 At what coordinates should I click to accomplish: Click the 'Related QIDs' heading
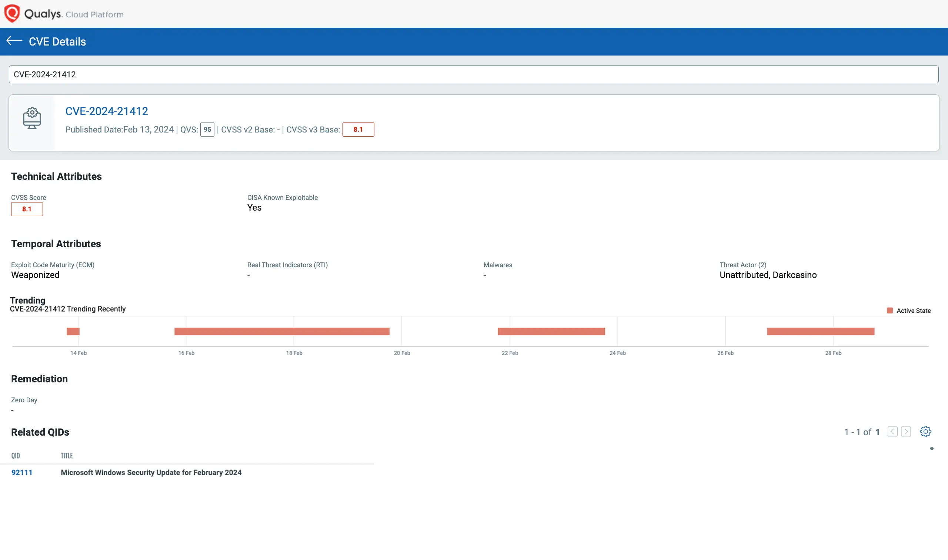click(40, 432)
